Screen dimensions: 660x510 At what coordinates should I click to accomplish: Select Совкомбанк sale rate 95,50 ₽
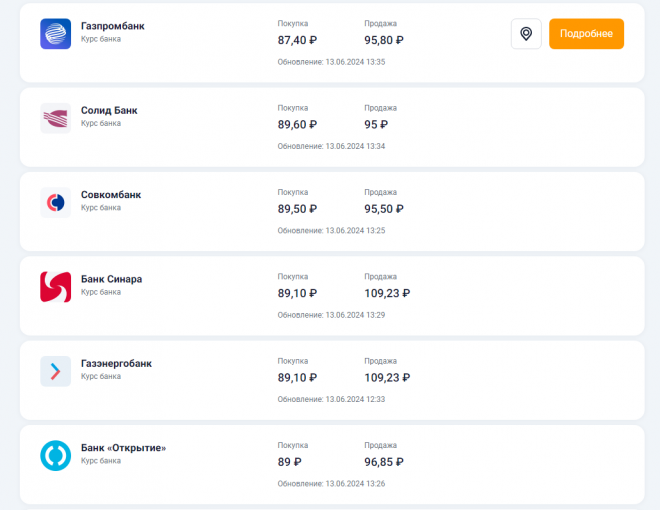coord(384,209)
